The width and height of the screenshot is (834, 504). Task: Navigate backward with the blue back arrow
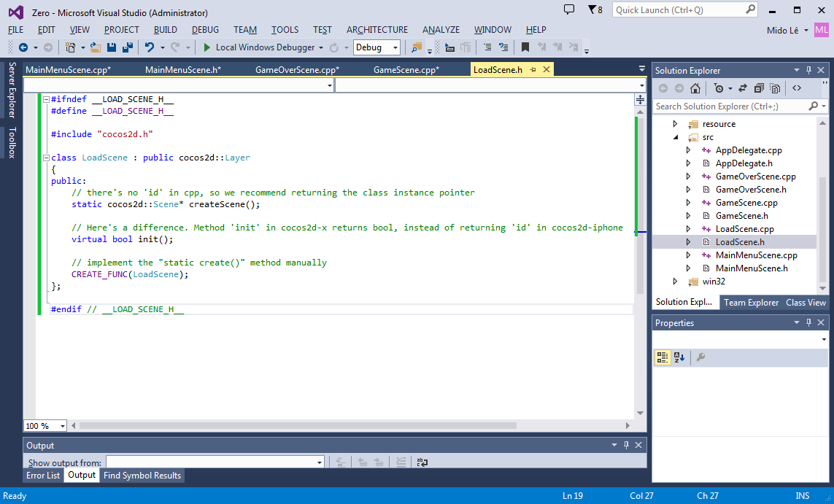23,47
